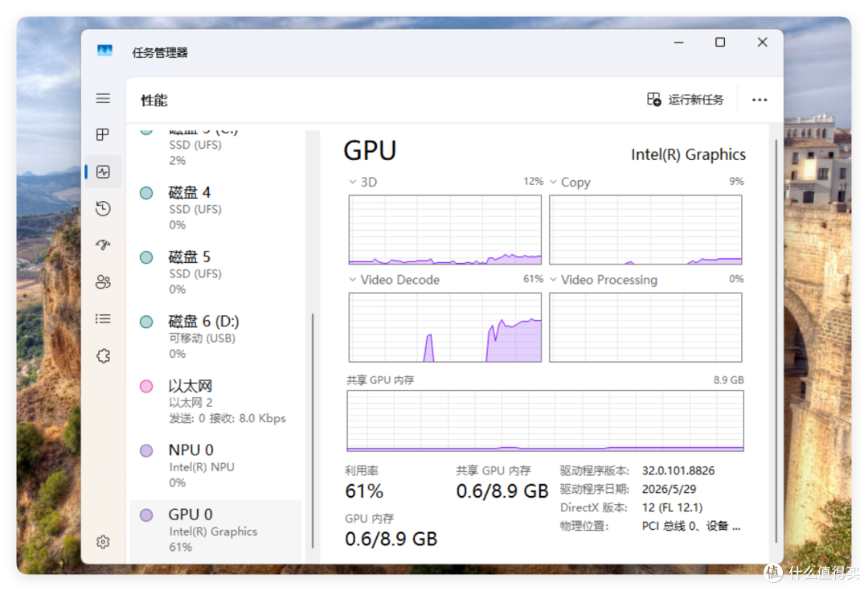
Task: Open Task Manager settings gear
Action: click(103, 542)
